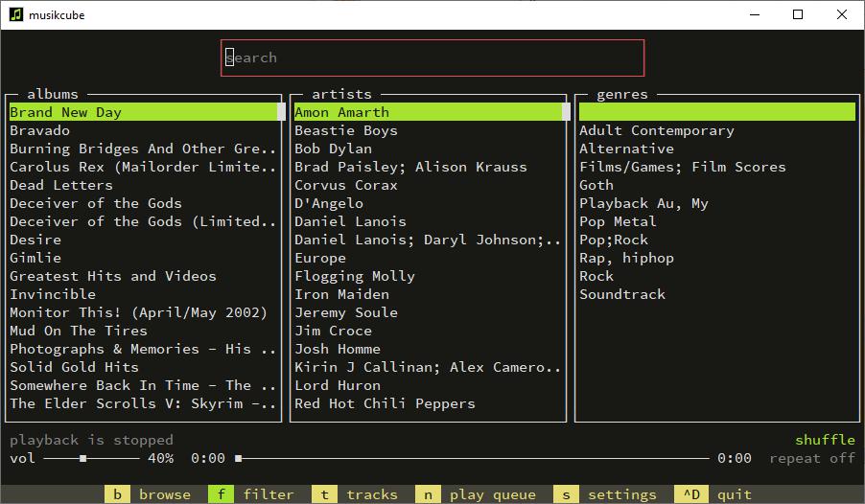
Task: Click the artists list scrollbar thumb
Action: [566, 112]
